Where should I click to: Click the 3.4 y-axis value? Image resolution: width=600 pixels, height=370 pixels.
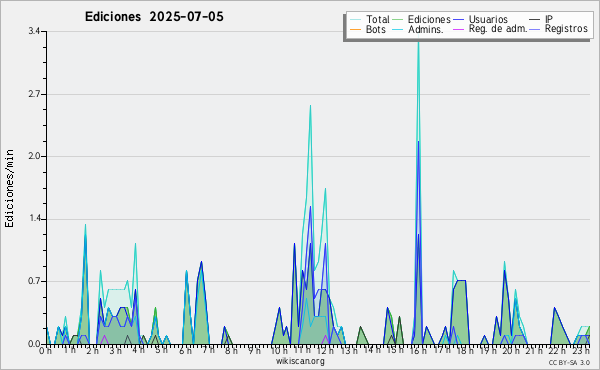tap(35, 31)
